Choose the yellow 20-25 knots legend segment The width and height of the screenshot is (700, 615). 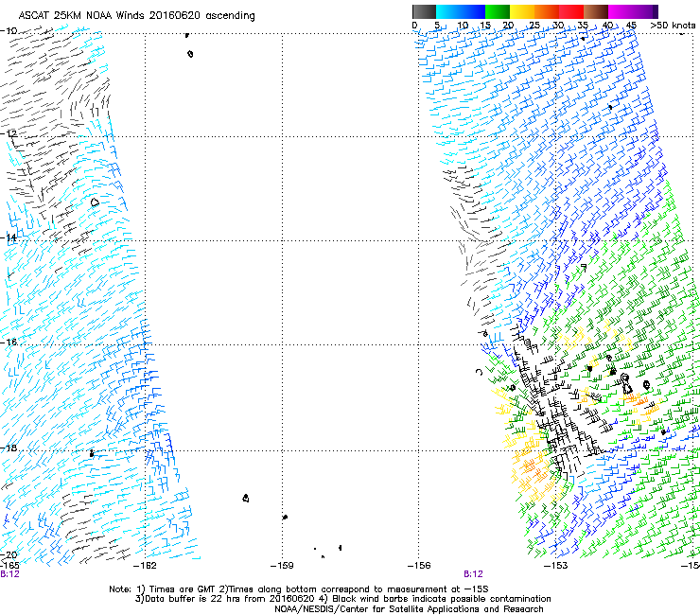pos(522,11)
